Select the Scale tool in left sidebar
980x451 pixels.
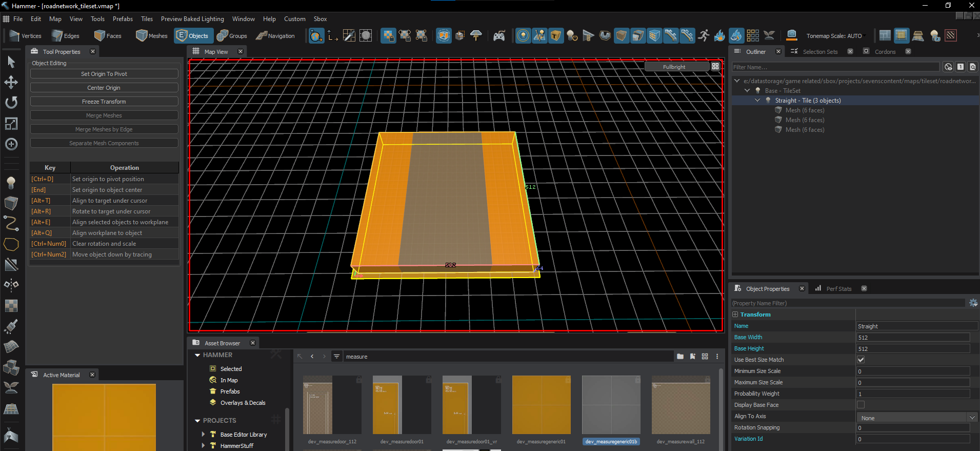[x=11, y=124]
